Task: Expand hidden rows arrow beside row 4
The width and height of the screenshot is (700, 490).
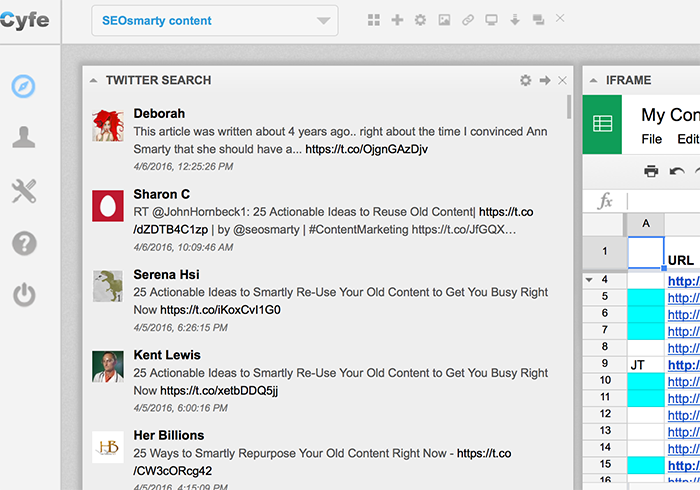Action: [589, 280]
